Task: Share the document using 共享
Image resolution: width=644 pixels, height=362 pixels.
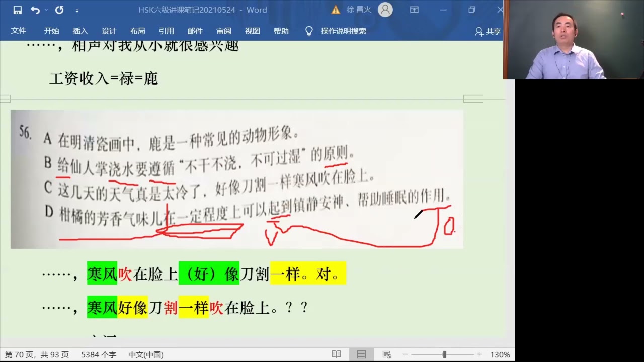Action: (488, 31)
